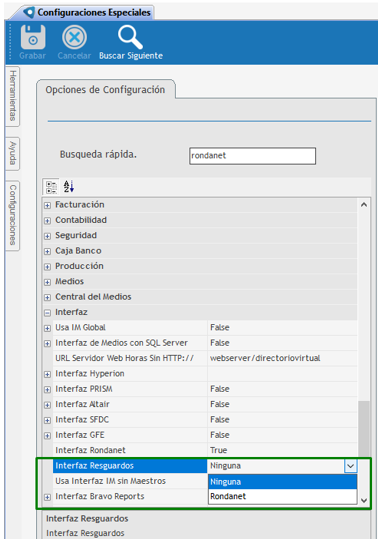Click the property grid scrollbar thumb

(364, 429)
